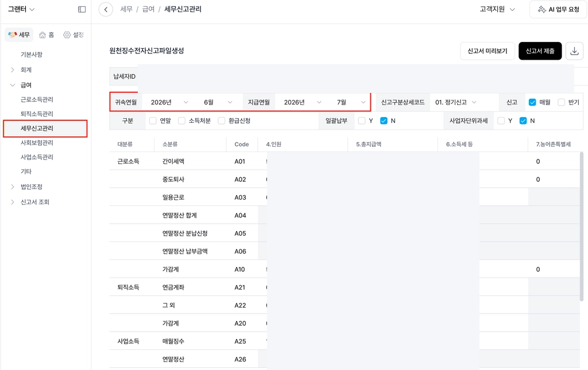The height and width of the screenshot is (370, 588).
Task: Click 연말정산 합계 row label
Action: point(180,215)
